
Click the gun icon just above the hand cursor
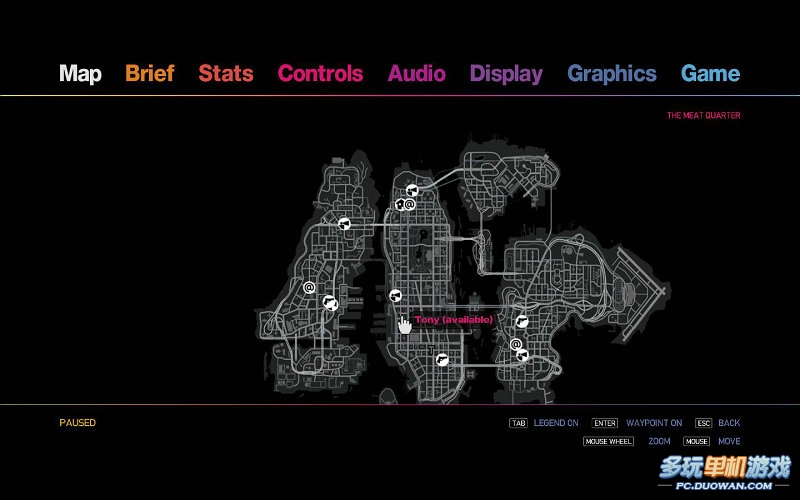[x=395, y=295]
